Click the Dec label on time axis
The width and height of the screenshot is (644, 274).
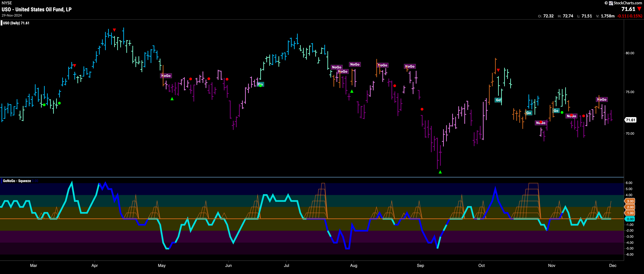[613, 266]
